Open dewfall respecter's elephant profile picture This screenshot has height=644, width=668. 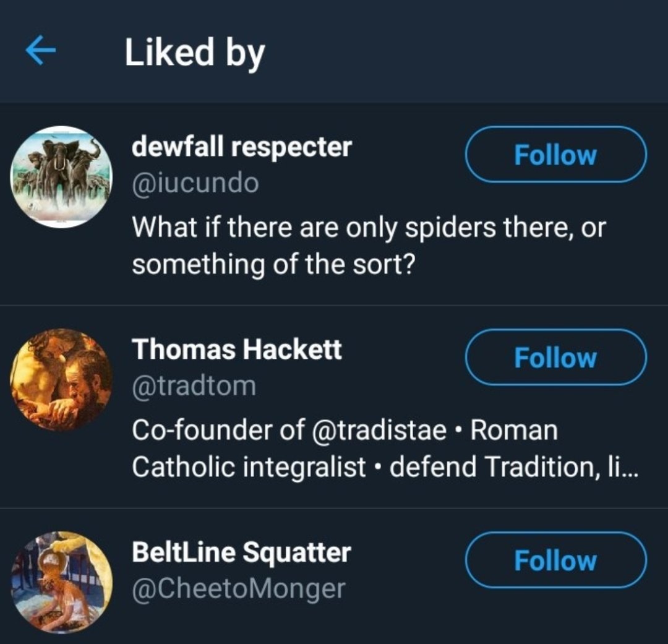[62, 177]
